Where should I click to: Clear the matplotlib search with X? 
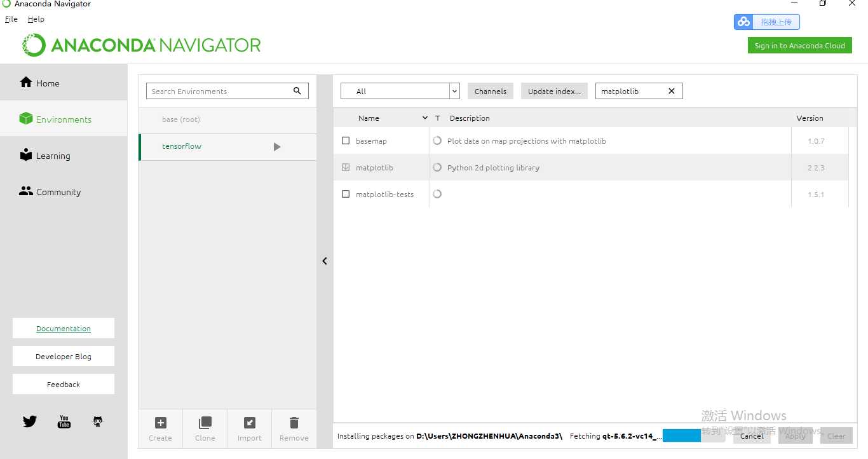coord(672,91)
